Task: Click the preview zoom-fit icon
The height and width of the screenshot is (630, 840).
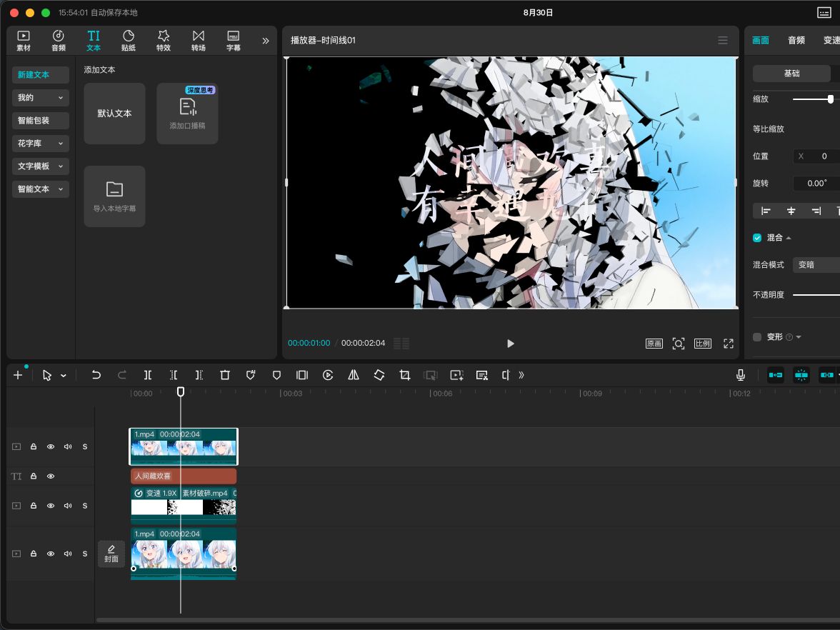Action: (x=679, y=344)
